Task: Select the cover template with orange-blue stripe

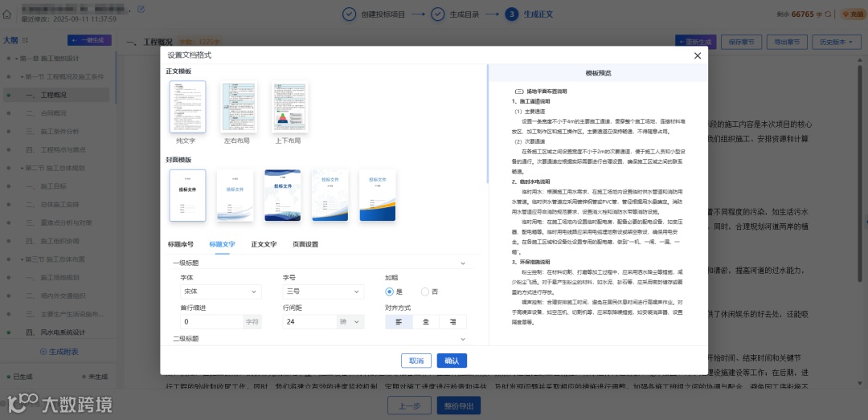Action: click(x=378, y=195)
